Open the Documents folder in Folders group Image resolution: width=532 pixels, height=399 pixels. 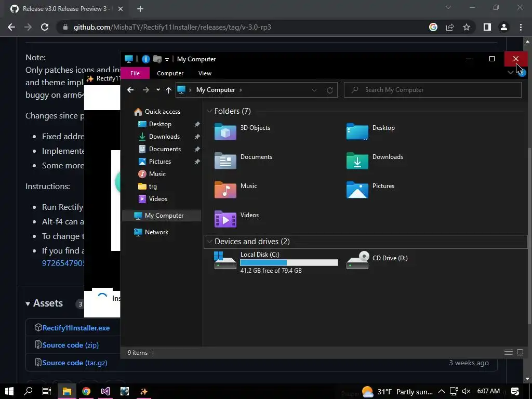pos(243,161)
